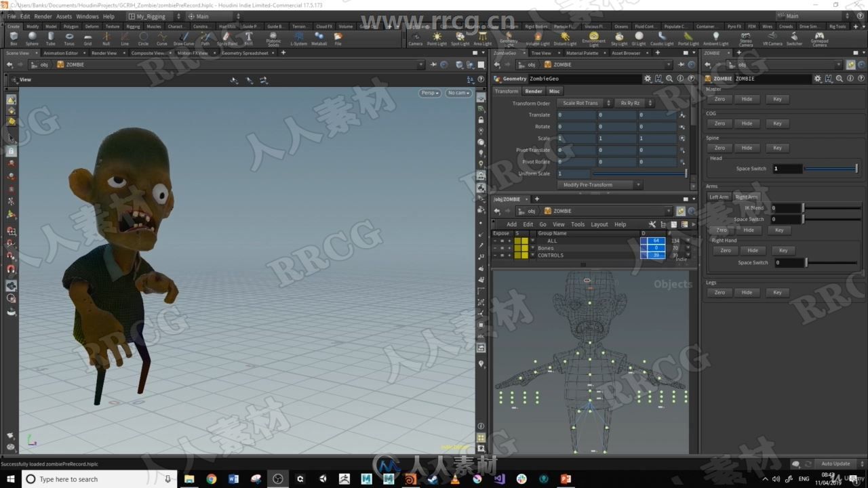
Task: Open the Windows menu
Action: [87, 16]
